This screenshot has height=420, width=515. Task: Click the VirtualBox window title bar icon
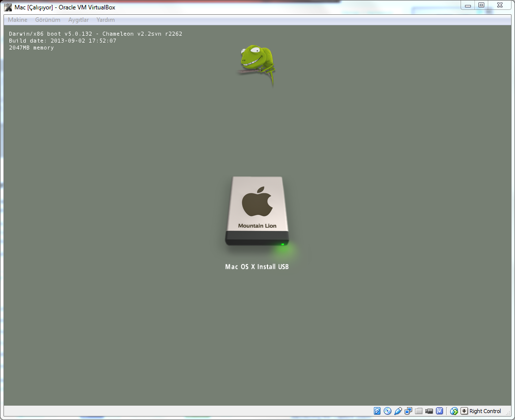[8, 7]
